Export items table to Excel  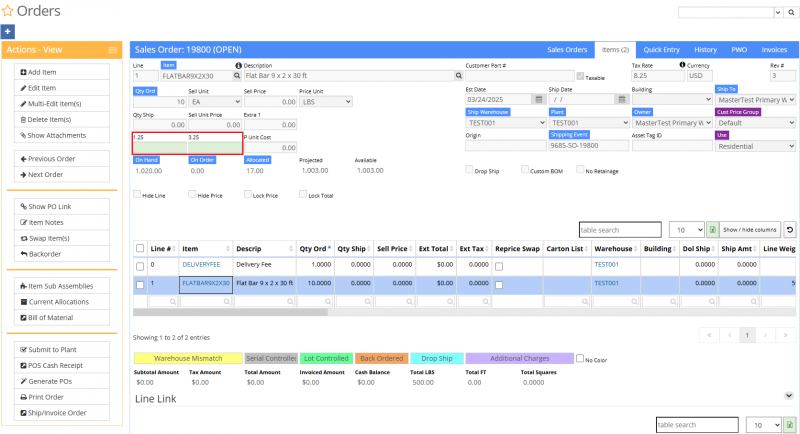point(713,229)
